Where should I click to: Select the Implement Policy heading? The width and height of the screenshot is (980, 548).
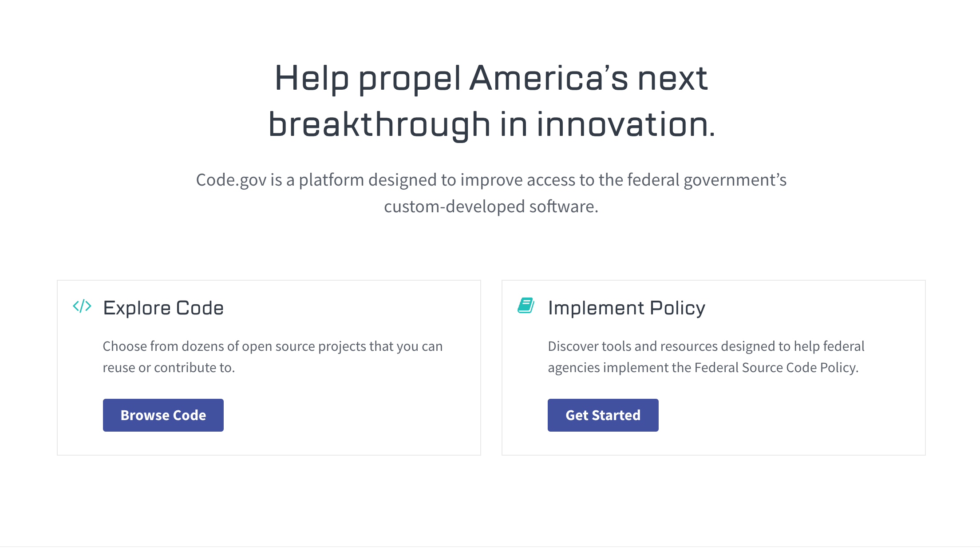[627, 307]
